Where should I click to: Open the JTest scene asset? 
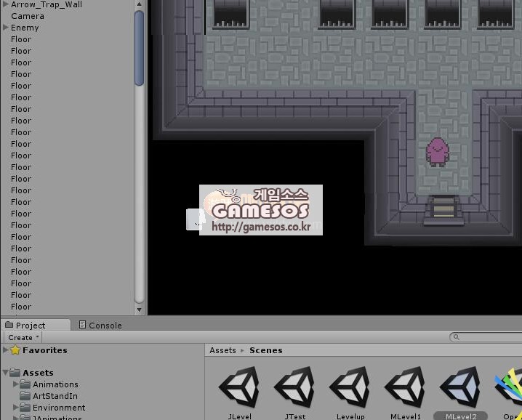click(x=294, y=387)
